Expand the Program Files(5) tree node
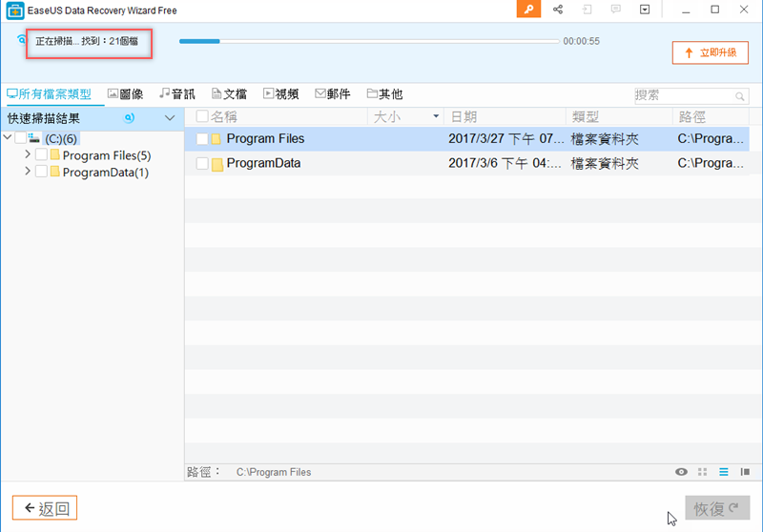 coord(27,155)
